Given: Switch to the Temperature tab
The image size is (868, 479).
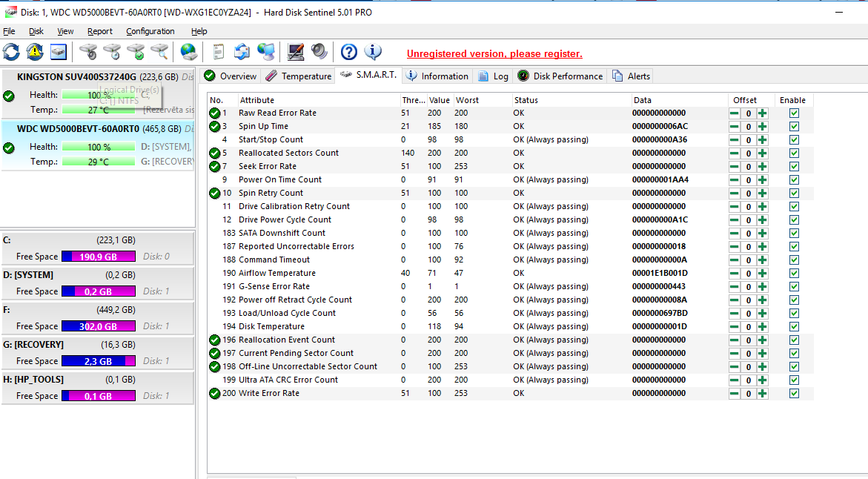Looking at the screenshot, I should [x=298, y=76].
